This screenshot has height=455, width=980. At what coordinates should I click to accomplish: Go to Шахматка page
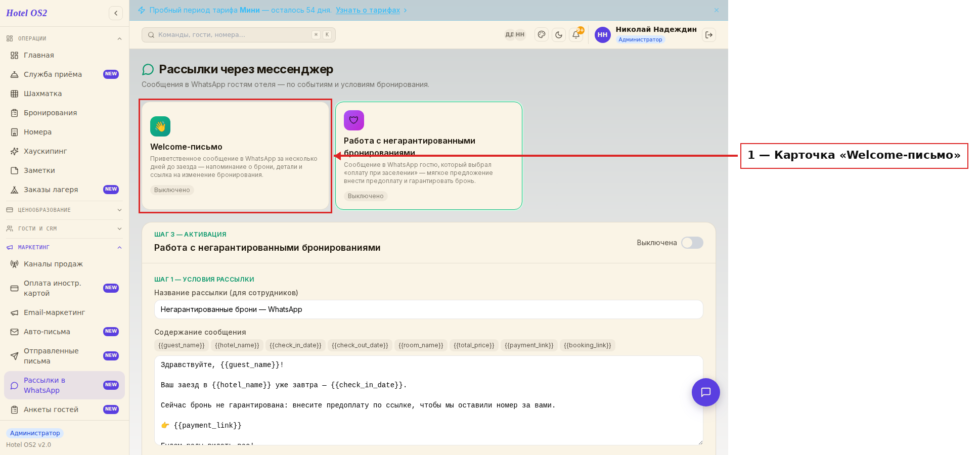[64, 94]
